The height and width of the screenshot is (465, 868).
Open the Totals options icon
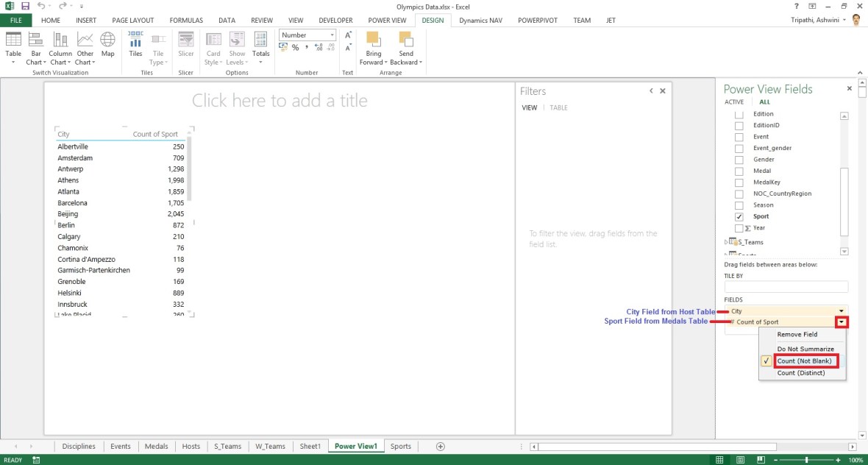tap(261, 40)
